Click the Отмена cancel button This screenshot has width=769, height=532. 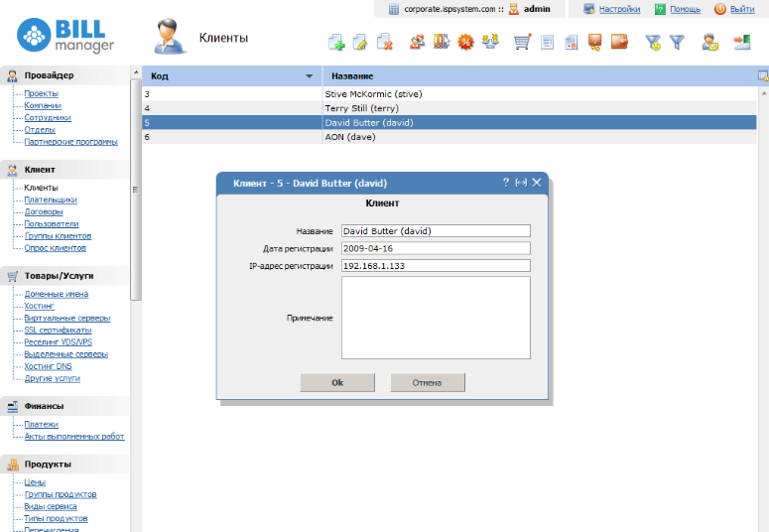pos(427,382)
